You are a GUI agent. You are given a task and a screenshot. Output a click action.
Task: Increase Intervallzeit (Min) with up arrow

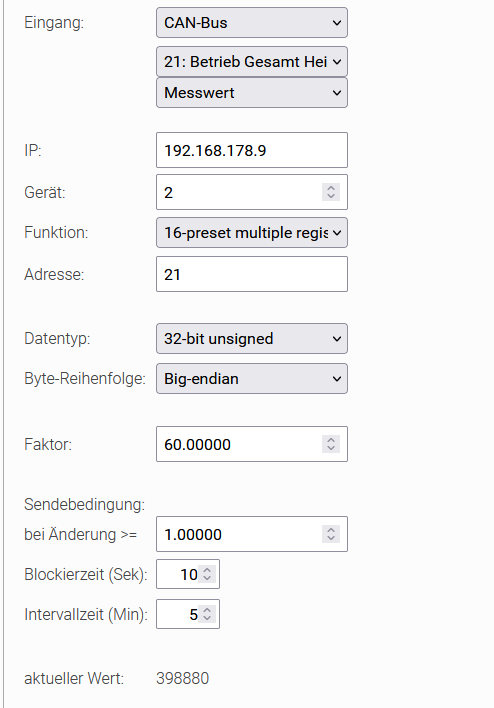(x=207, y=610)
